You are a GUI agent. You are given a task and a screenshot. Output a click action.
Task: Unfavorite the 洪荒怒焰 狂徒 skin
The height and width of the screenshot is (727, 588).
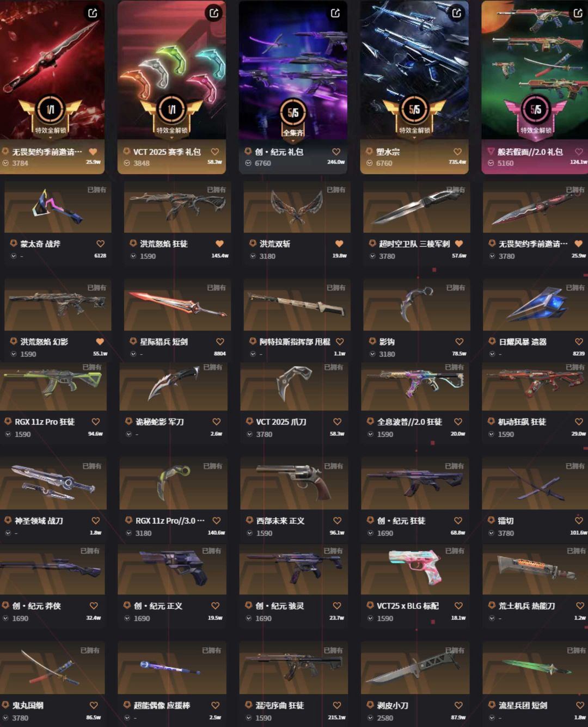(x=219, y=244)
